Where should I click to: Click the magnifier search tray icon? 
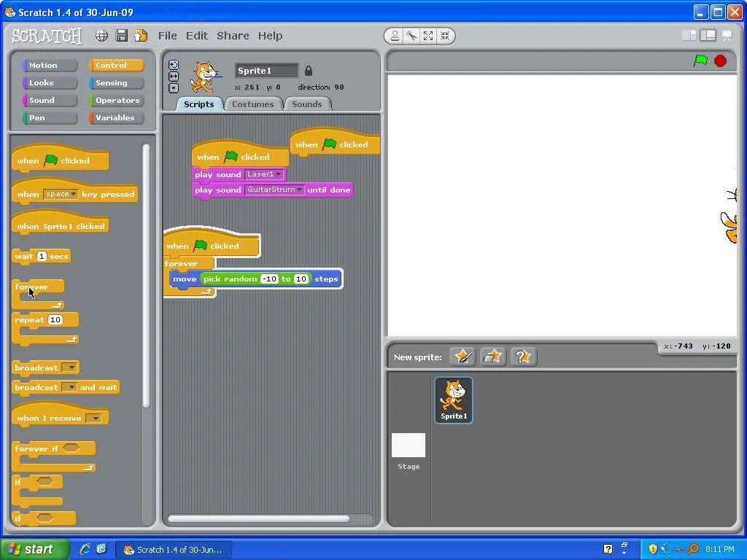tap(693, 549)
